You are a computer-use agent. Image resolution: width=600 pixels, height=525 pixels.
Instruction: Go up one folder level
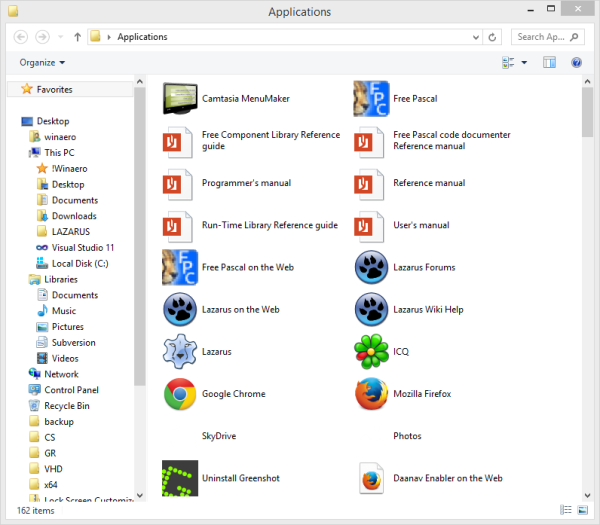click(x=77, y=37)
